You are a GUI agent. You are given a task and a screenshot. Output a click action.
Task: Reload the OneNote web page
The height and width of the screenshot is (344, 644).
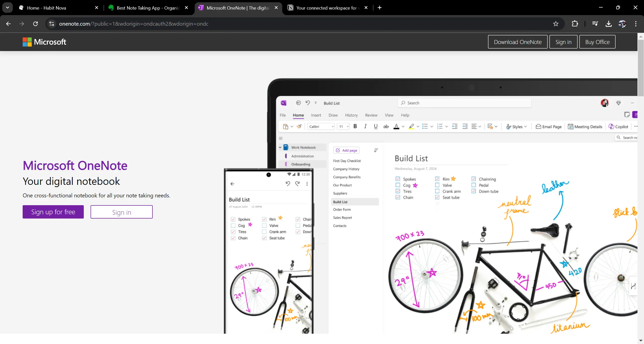[x=35, y=24]
